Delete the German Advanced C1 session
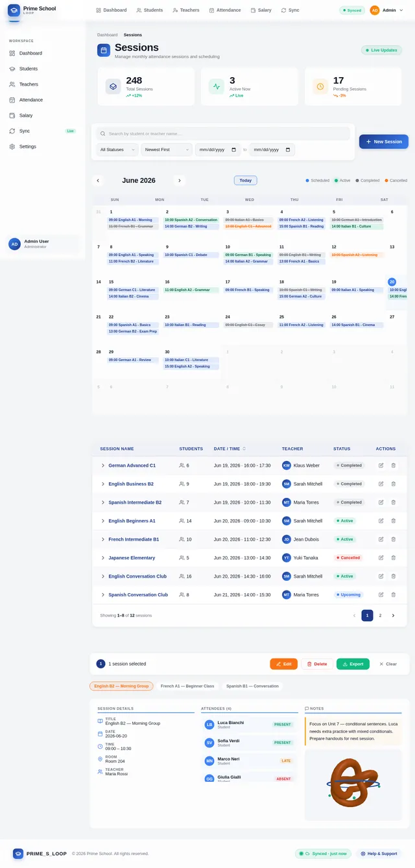Viewport: 415px width, 868px height. click(394, 465)
